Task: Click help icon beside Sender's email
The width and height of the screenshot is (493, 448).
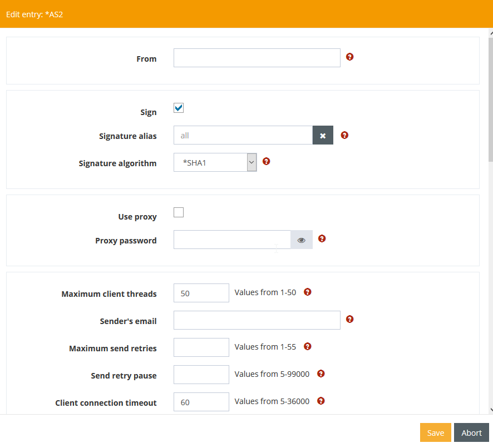Action: click(349, 319)
